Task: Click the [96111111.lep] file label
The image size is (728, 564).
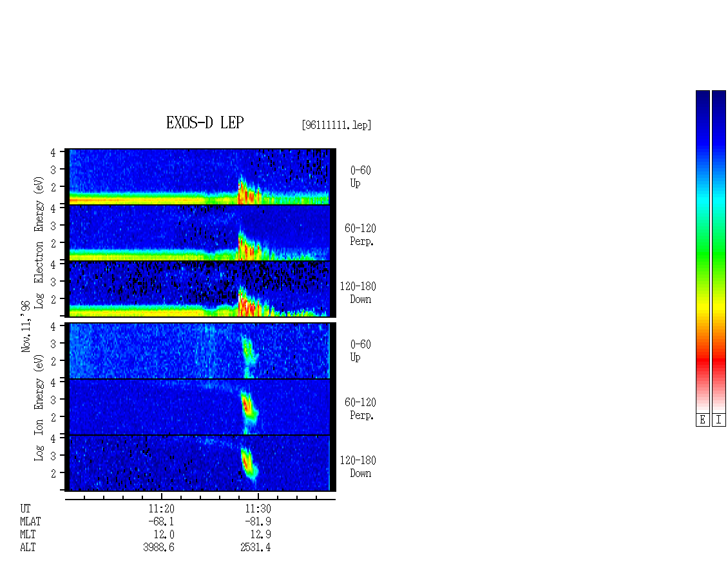Action: tap(336, 125)
